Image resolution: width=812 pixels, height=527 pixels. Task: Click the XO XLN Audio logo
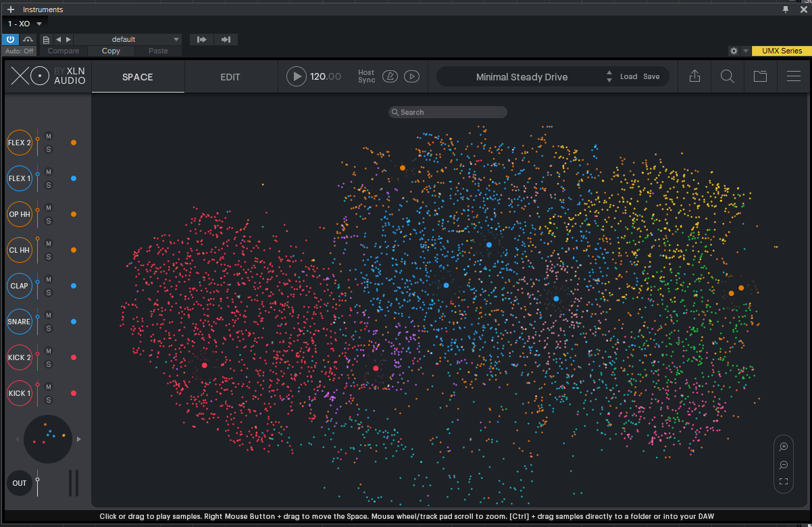coord(49,77)
